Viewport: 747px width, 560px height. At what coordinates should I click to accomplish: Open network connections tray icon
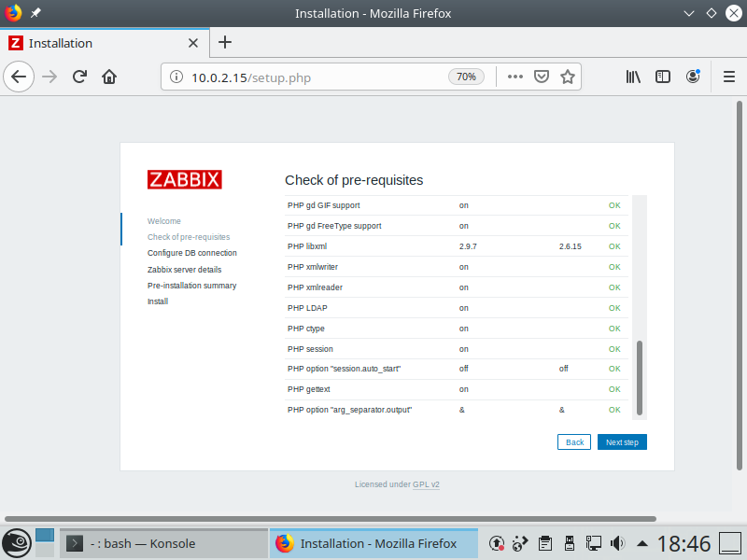[593, 543]
